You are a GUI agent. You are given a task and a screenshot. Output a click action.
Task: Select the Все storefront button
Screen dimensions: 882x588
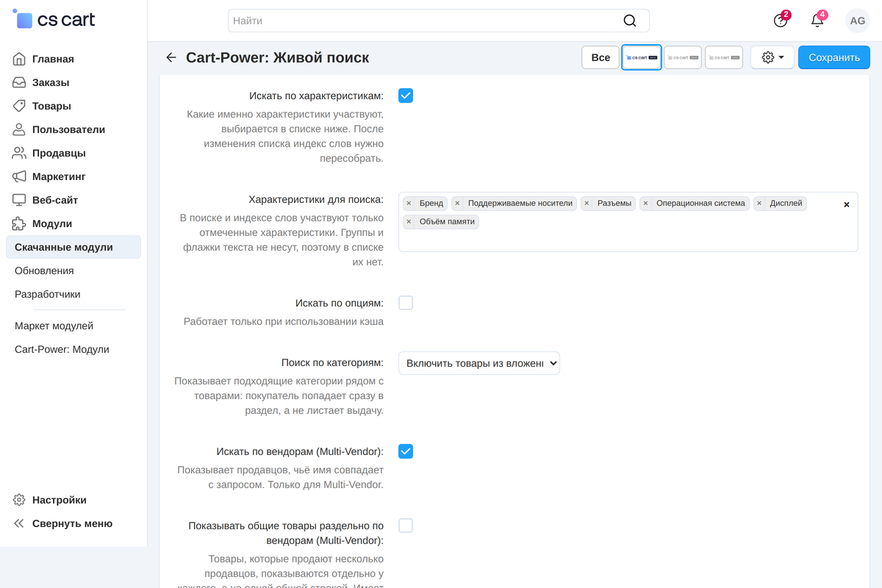(x=600, y=57)
